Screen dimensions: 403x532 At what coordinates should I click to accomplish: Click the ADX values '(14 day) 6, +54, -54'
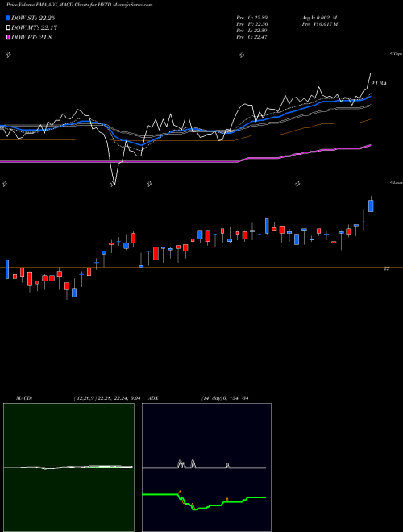pos(224,398)
